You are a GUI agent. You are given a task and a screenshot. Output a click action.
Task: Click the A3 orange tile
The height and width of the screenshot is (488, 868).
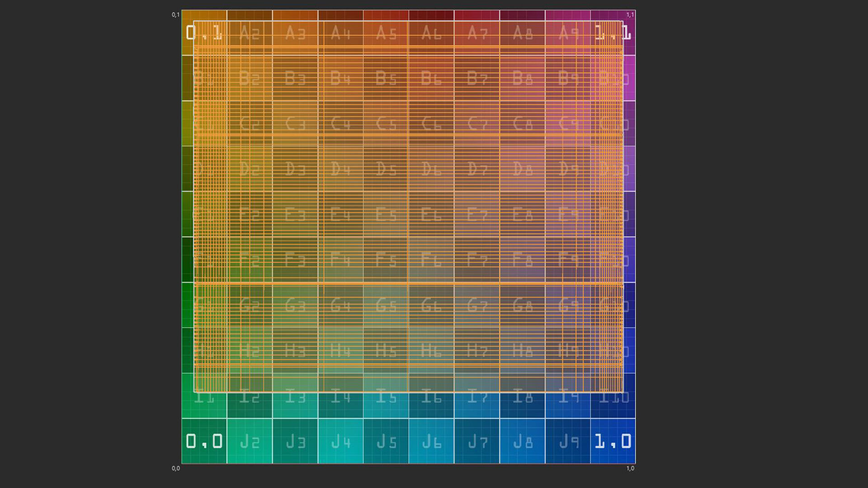[x=295, y=33]
